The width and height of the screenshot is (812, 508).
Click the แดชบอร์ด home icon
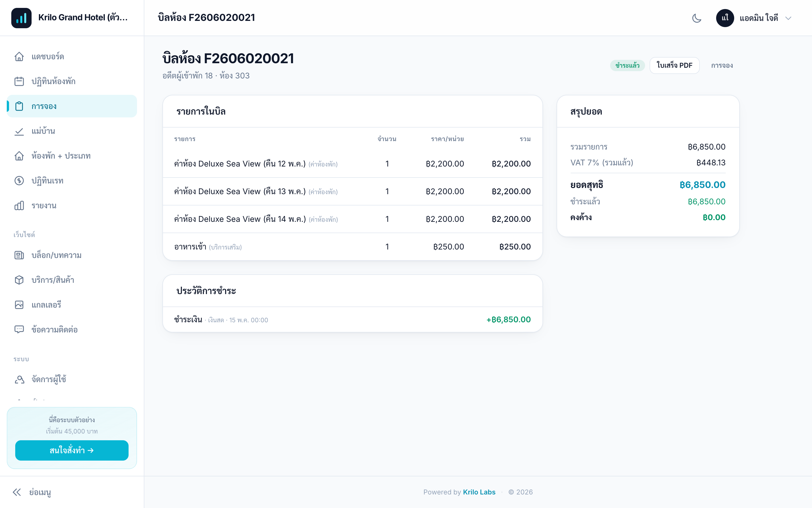pyautogui.click(x=19, y=56)
